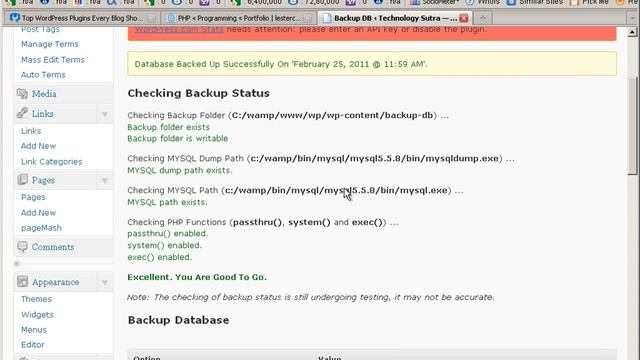The height and width of the screenshot is (360, 640).
Task: Click the 'Backup folder is writable' line
Action: [178, 139]
